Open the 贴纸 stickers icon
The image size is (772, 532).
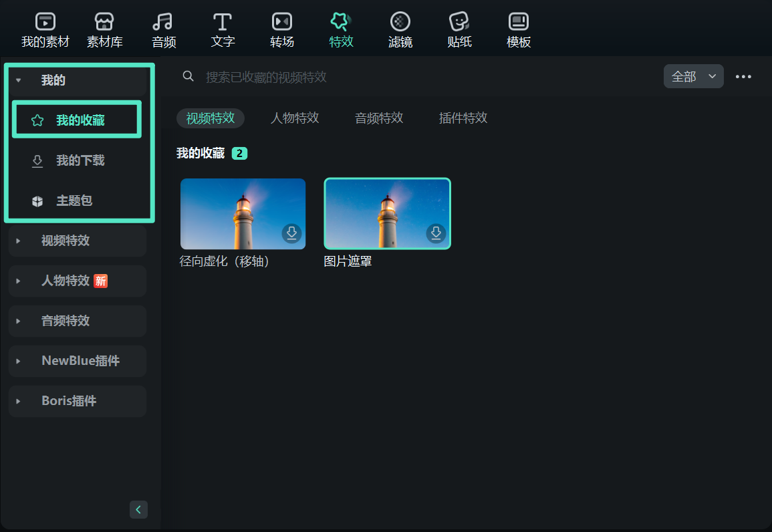[459, 22]
